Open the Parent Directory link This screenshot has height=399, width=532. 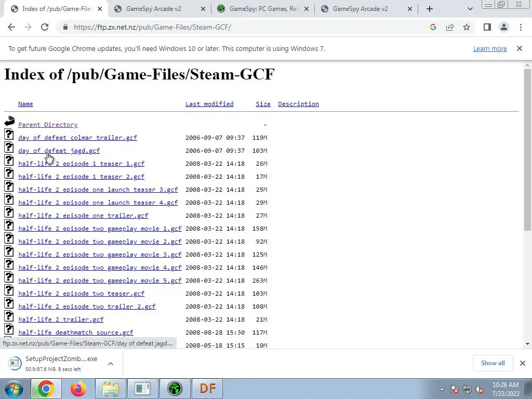pyautogui.click(x=48, y=125)
